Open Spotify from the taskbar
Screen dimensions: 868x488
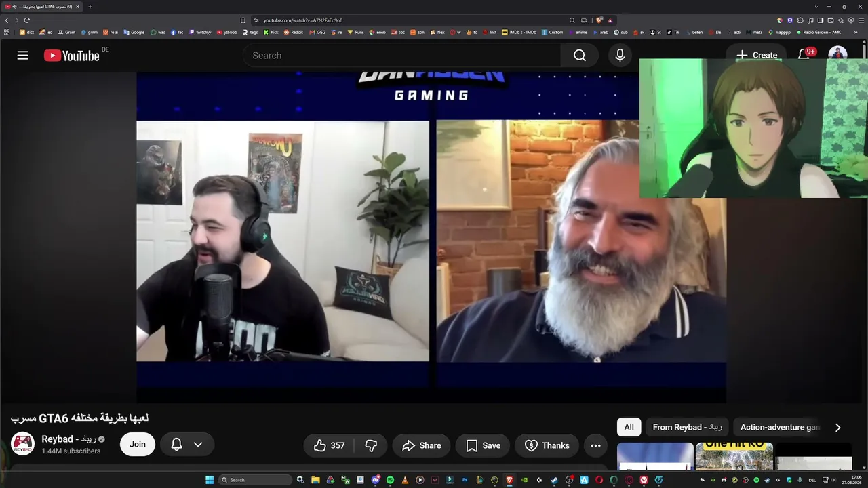pyautogui.click(x=390, y=480)
